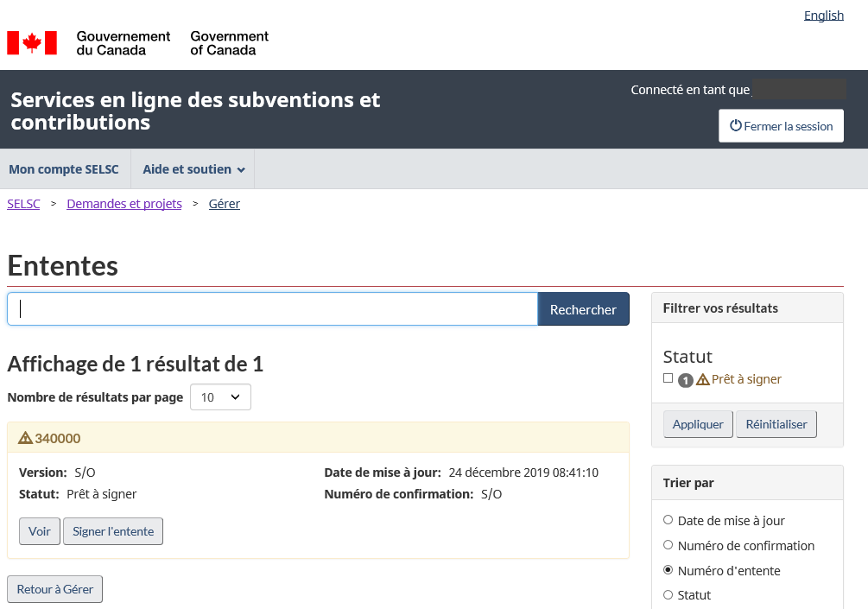Open the Mon compte SELSC menu item
The width and height of the screenshot is (868, 609).
pyautogui.click(x=64, y=169)
